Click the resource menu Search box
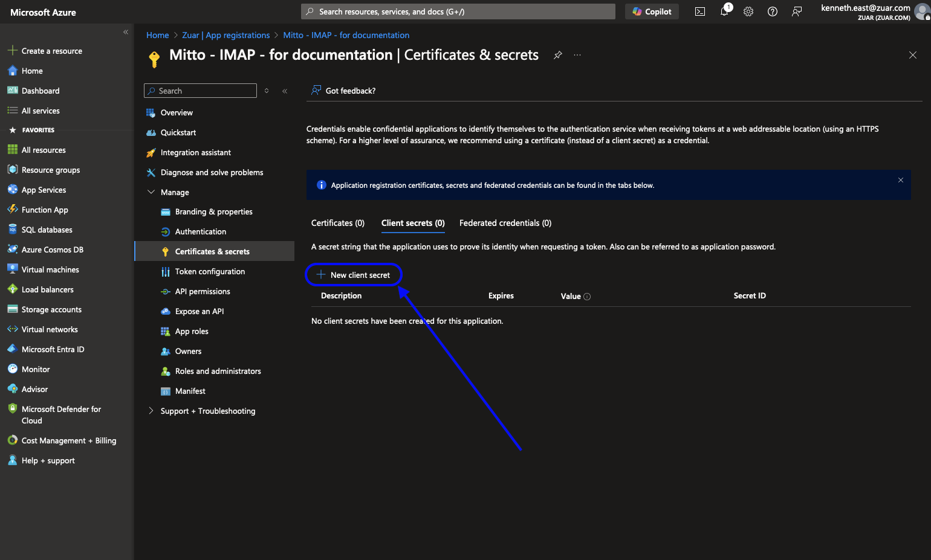This screenshot has width=931, height=560. pyautogui.click(x=201, y=91)
